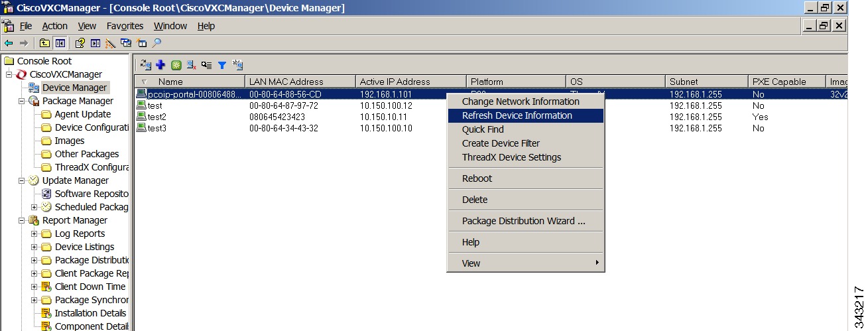The width and height of the screenshot is (868, 331).
Task: Select Create Device Filter
Action: pyautogui.click(x=526, y=143)
